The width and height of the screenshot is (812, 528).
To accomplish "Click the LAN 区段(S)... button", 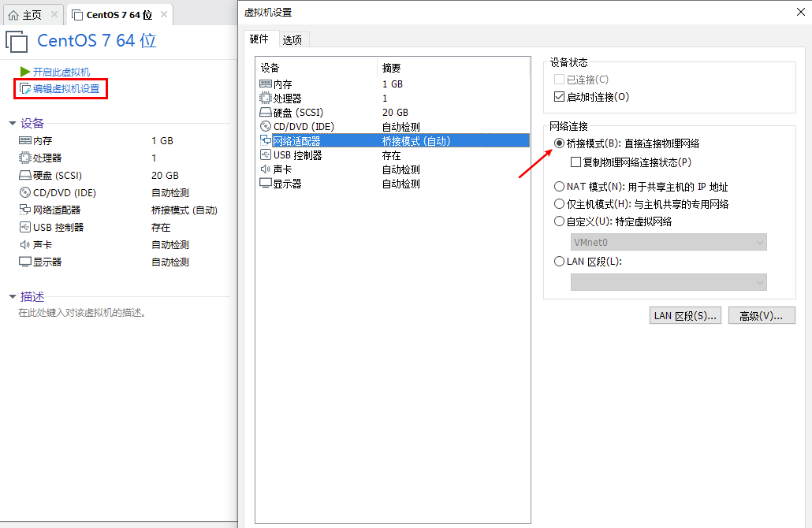I will pos(685,316).
